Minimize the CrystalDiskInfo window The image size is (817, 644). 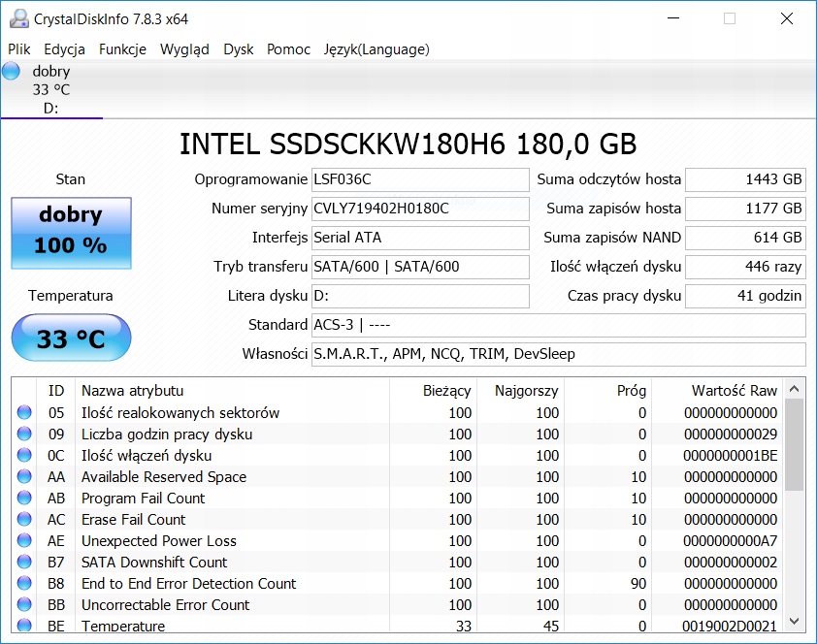point(673,18)
